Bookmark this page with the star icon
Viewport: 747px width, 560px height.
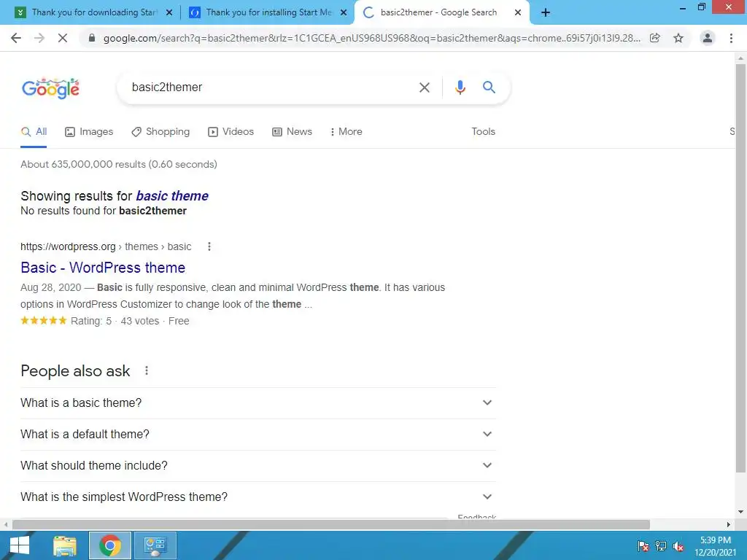(x=678, y=38)
